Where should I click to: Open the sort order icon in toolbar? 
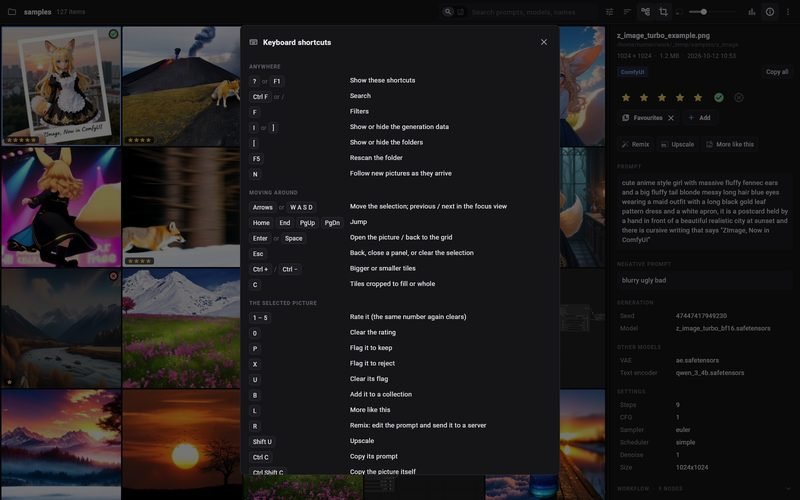coord(627,12)
